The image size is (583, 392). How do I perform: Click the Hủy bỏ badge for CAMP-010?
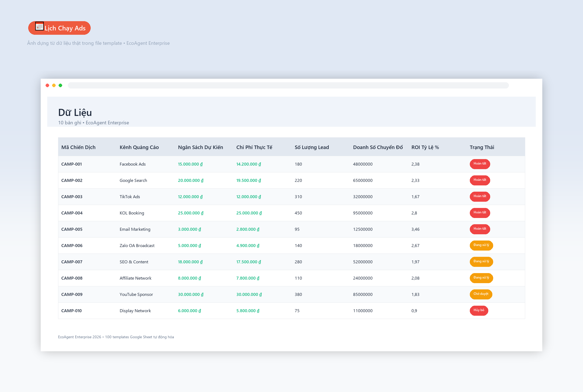pyautogui.click(x=479, y=311)
